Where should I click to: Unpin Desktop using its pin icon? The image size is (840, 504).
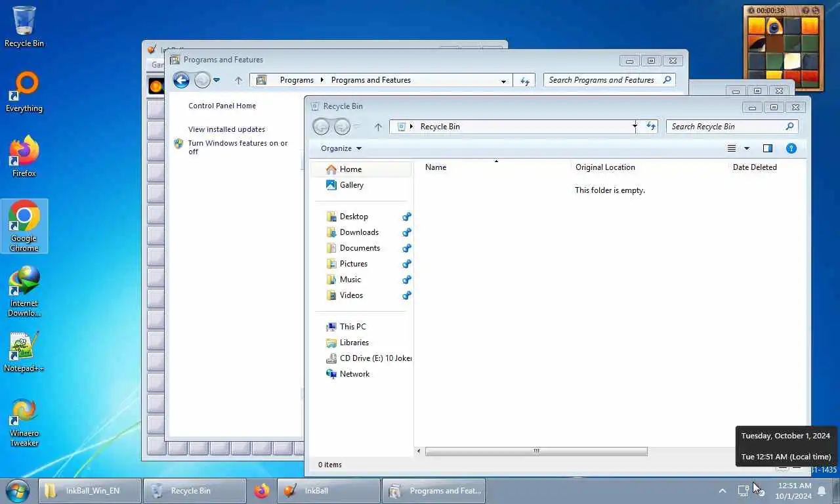(x=407, y=217)
